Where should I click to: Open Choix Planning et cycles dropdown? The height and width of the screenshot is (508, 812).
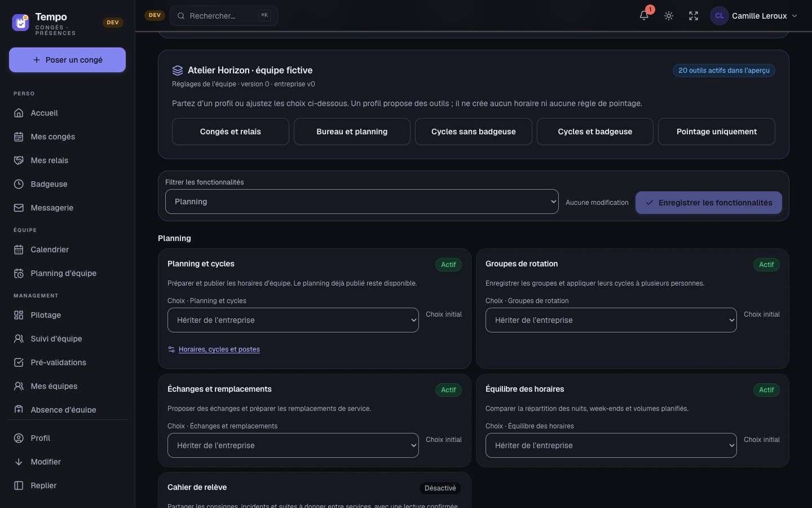[293, 320]
